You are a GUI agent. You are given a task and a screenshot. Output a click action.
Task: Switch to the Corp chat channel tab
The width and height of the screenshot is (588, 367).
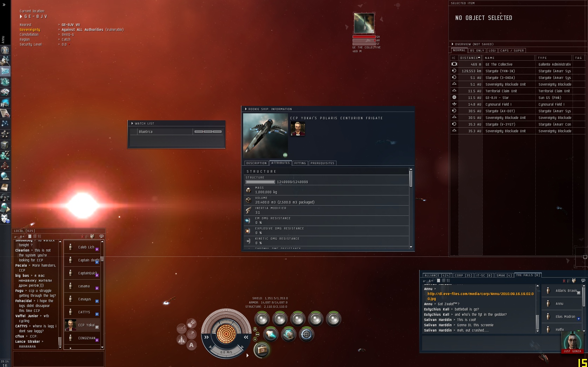click(463, 275)
